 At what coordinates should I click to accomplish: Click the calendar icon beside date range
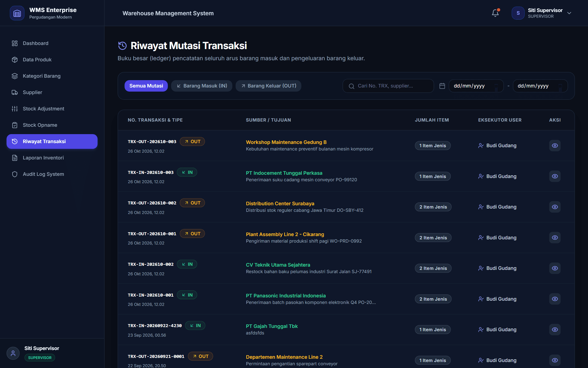click(x=442, y=86)
